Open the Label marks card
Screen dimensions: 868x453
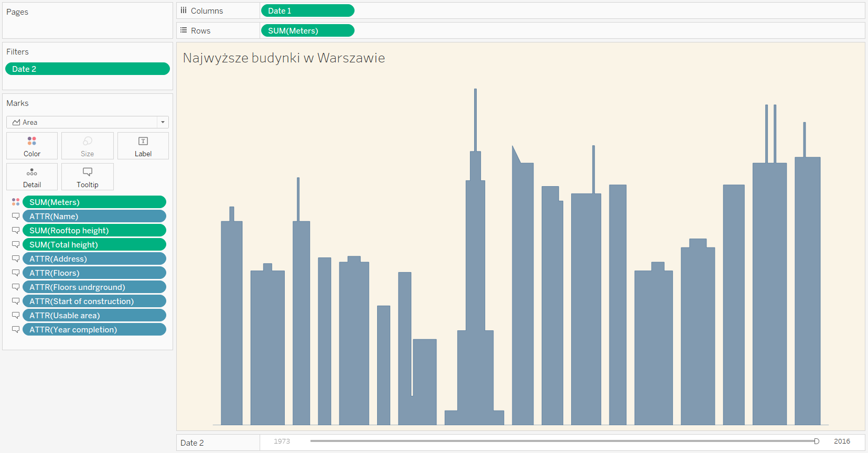pyautogui.click(x=143, y=146)
